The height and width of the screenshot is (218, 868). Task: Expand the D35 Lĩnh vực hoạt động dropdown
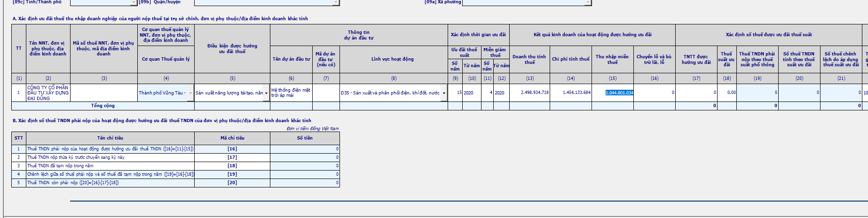click(x=444, y=93)
